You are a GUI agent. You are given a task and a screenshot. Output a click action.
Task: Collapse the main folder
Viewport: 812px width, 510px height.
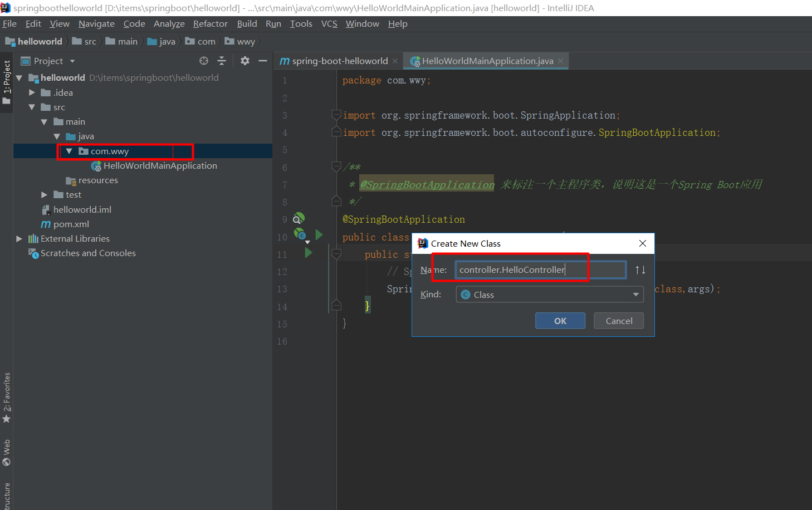[x=44, y=121]
